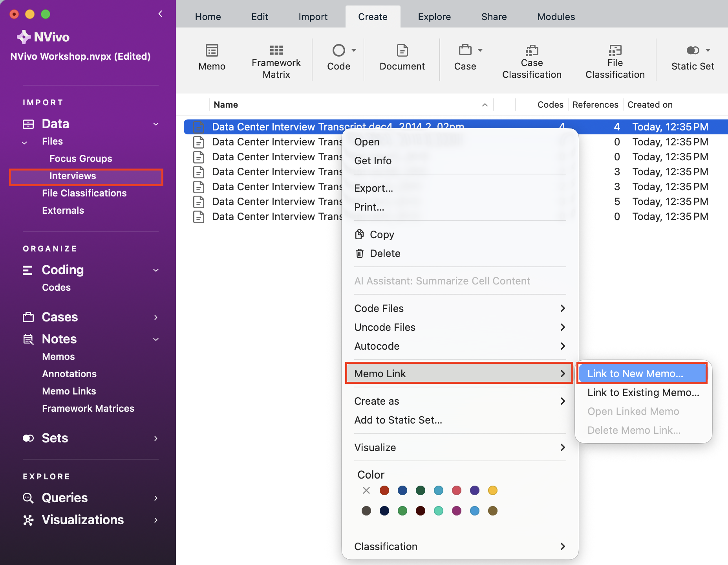
Task: Click the Case Classification icon
Action: (x=532, y=50)
